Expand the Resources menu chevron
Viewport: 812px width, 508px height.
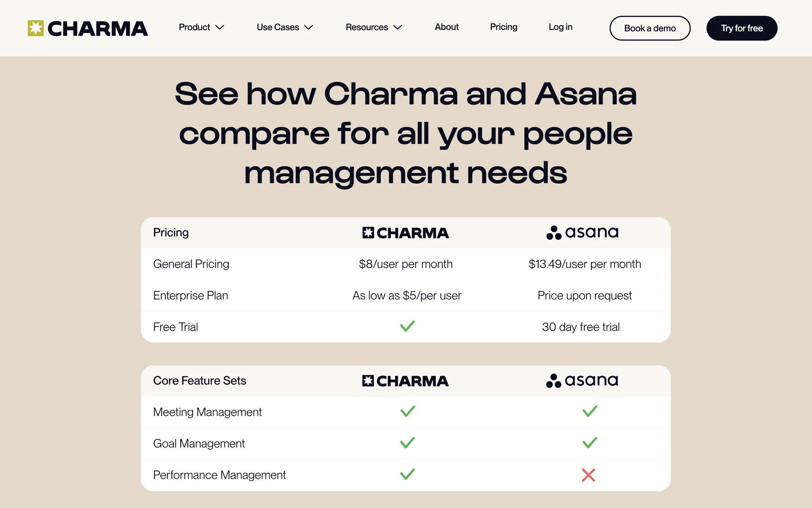398,28
